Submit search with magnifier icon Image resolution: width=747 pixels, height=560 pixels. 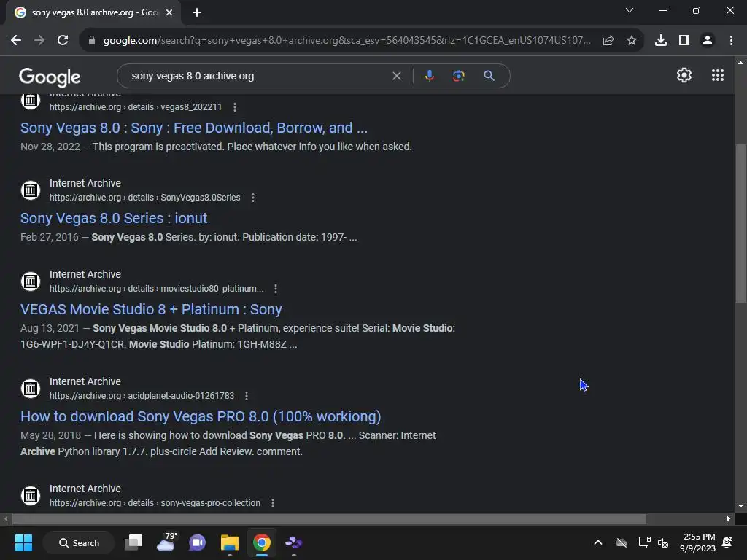489,76
